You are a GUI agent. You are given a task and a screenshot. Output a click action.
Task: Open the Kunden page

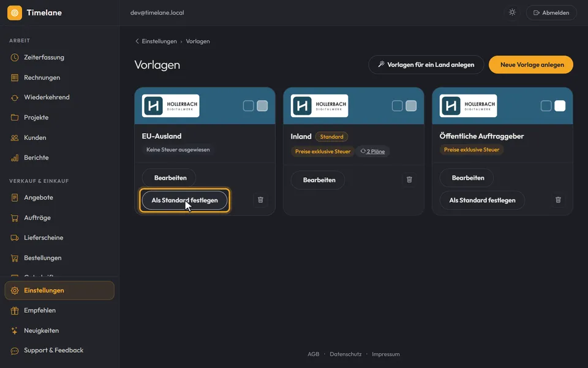(59, 138)
